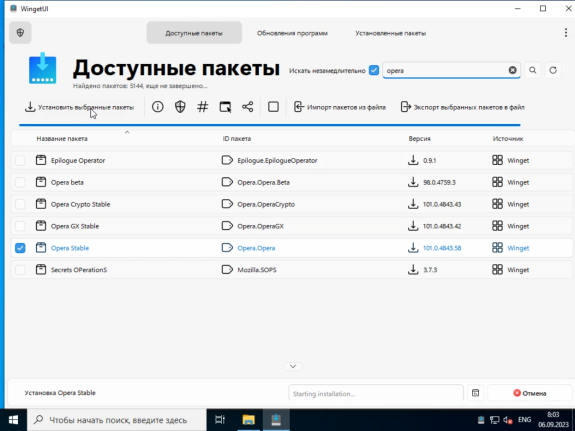Click install selected packages button
575x431 pixels.
(x=79, y=107)
